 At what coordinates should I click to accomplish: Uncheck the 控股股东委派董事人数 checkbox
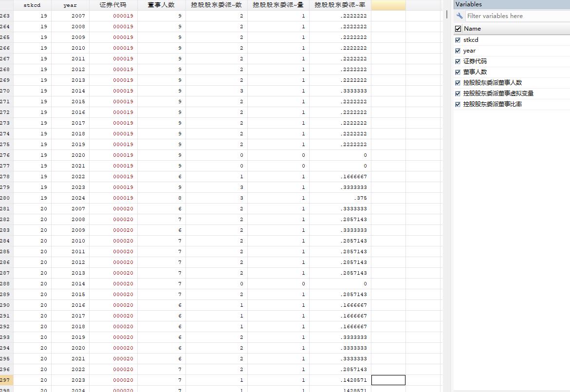click(458, 83)
